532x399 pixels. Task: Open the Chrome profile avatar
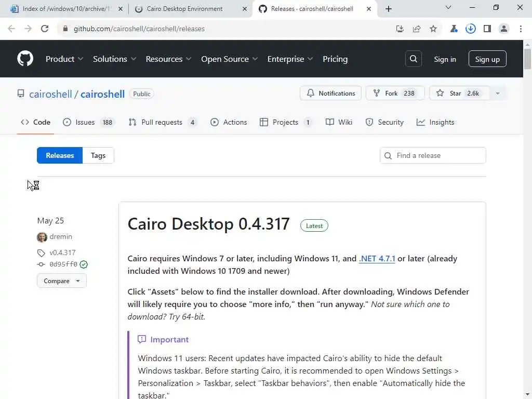[504, 29]
